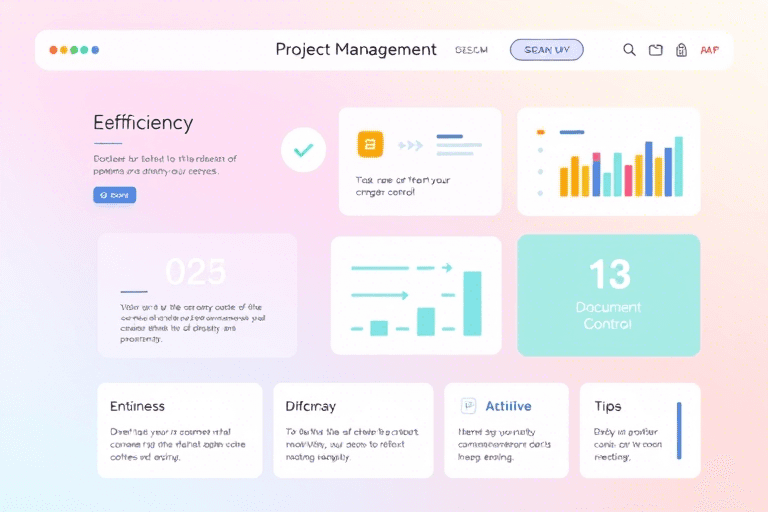Click the clipboard icon in header

tap(682, 50)
